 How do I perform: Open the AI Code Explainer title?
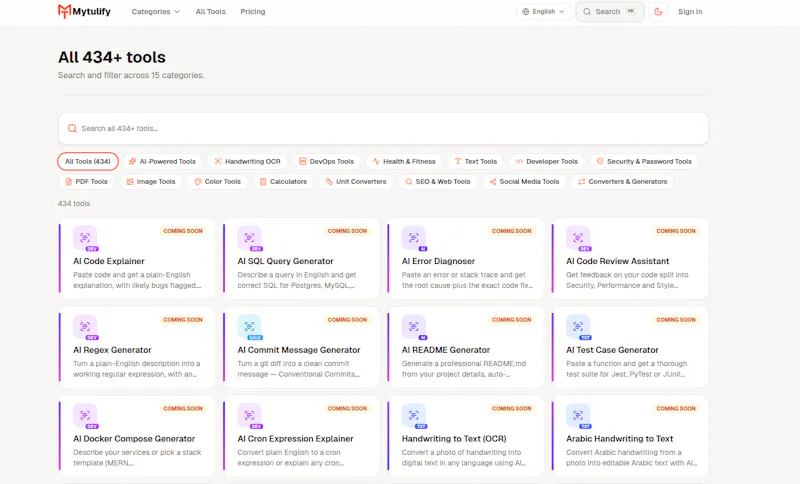coord(109,261)
